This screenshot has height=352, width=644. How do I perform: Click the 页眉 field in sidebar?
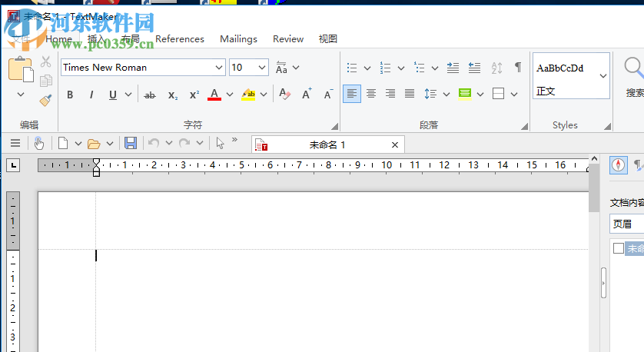point(626,224)
